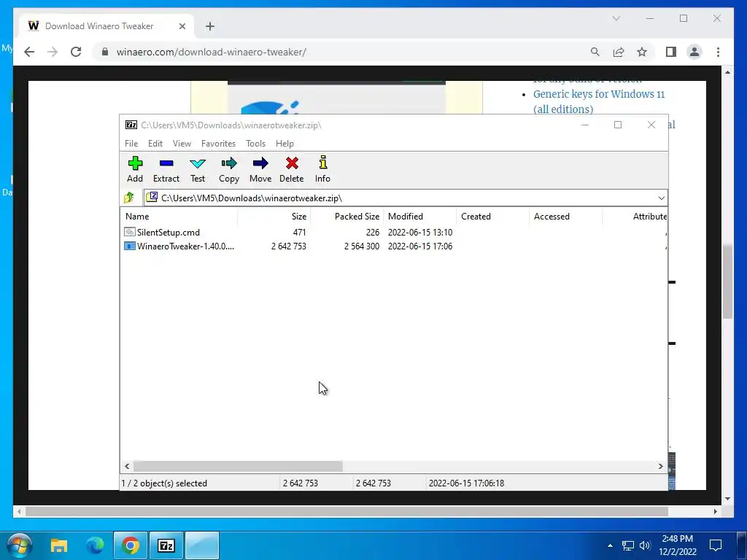Click Chrome's zoom magnifier icon in address bar
The height and width of the screenshot is (560, 747).
click(595, 52)
